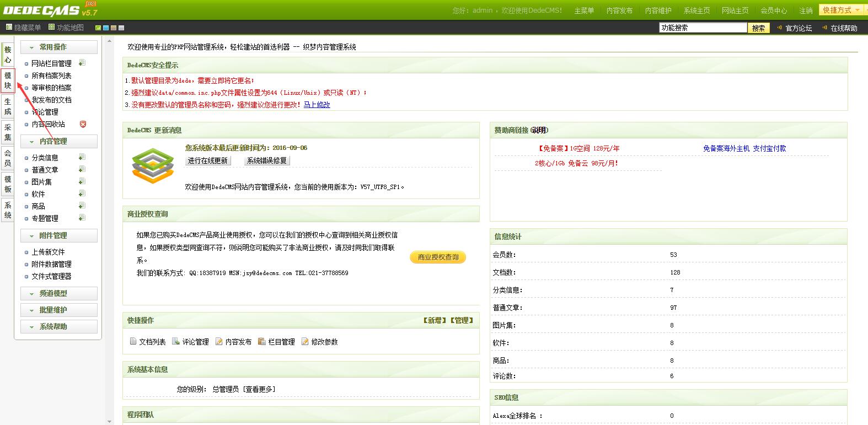Select the blue skin color square

pyautogui.click(x=106, y=28)
